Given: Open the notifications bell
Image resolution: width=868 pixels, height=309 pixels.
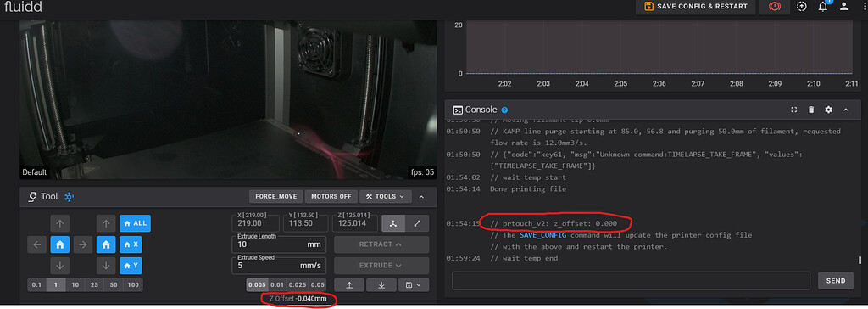Looking at the screenshot, I should click(822, 7).
